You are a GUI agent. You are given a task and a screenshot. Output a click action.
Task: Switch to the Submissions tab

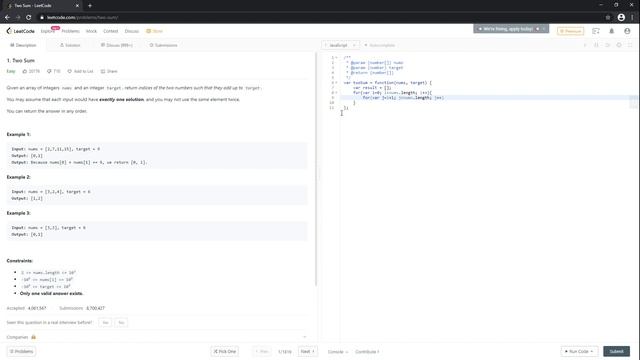pyautogui.click(x=163, y=45)
